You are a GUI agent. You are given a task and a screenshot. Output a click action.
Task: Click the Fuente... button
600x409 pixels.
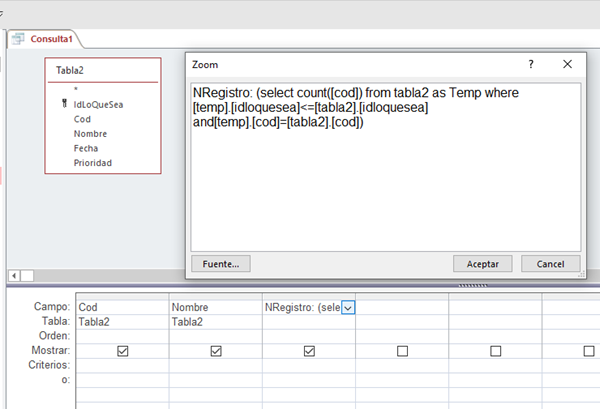[x=221, y=264]
